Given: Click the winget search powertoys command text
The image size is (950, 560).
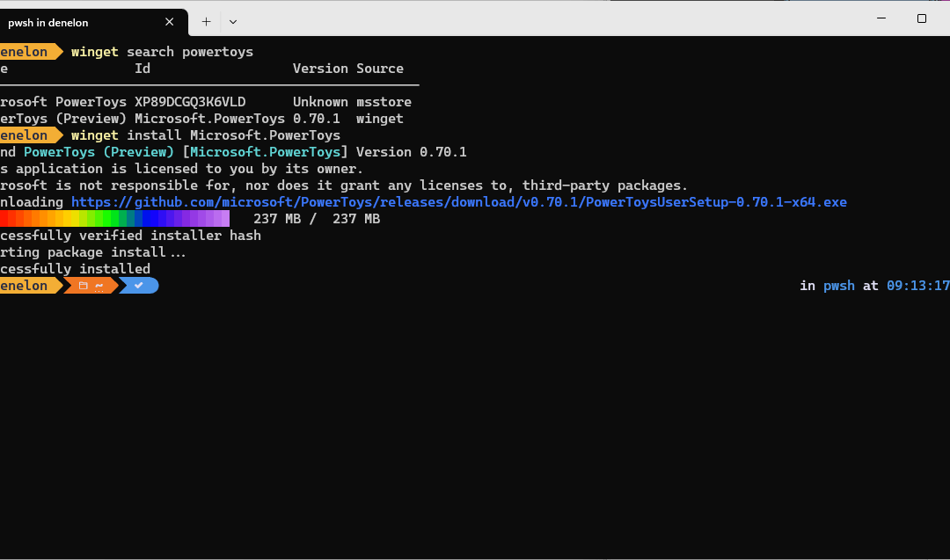Looking at the screenshot, I should 163,51.
